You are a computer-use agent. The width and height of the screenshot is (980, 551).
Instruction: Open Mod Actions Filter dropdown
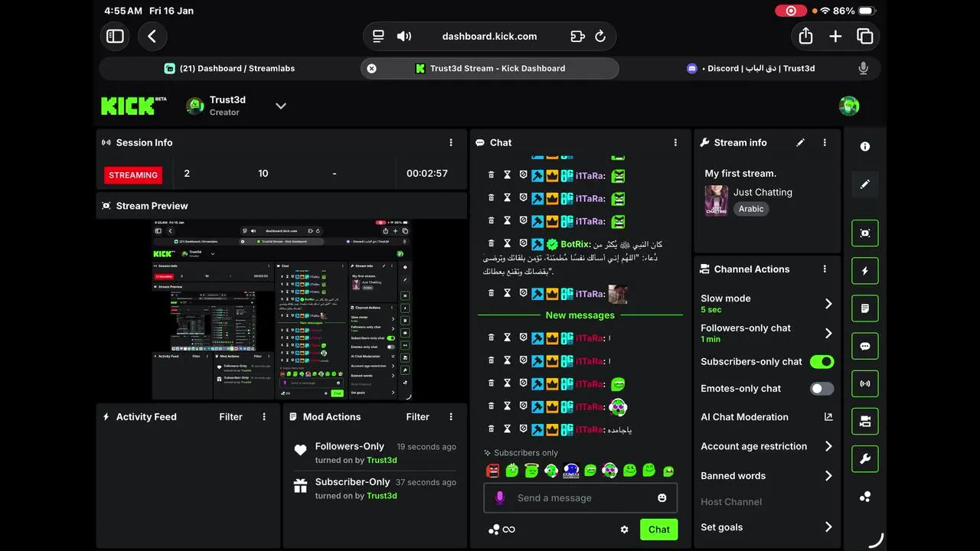pyautogui.click(x=417, y=417)
